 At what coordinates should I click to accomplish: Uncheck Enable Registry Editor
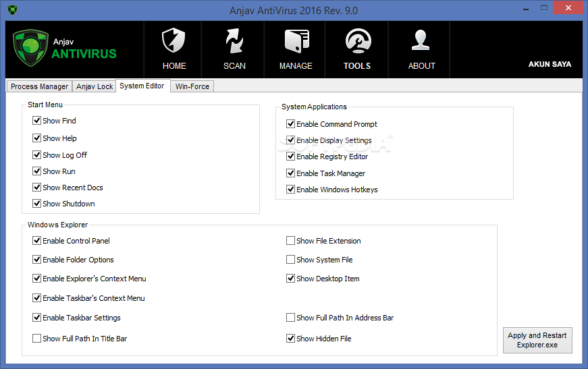pyautogui.click(x=291, y=157)
